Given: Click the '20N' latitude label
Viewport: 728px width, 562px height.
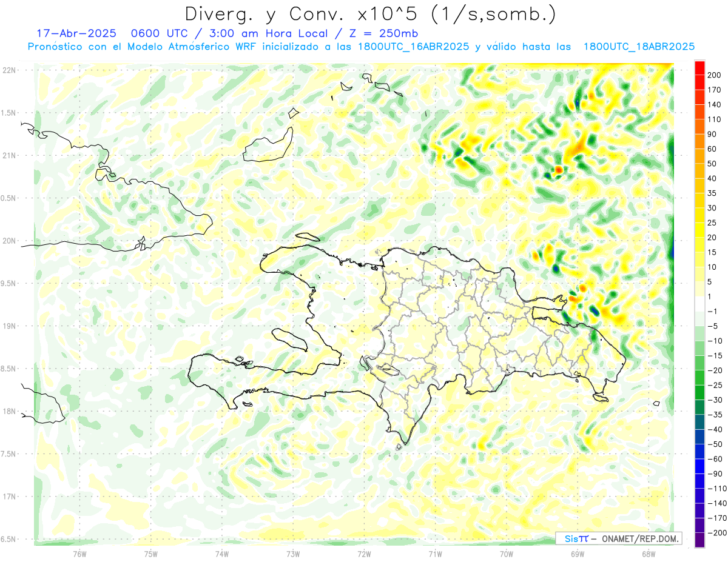Looking at the screenshot, I should click(x=9, y=241).
